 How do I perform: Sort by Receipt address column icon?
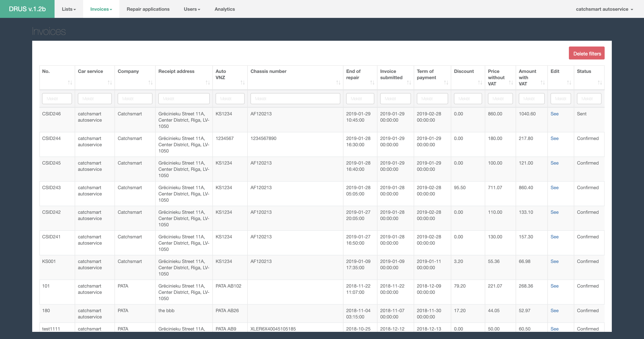208,83
